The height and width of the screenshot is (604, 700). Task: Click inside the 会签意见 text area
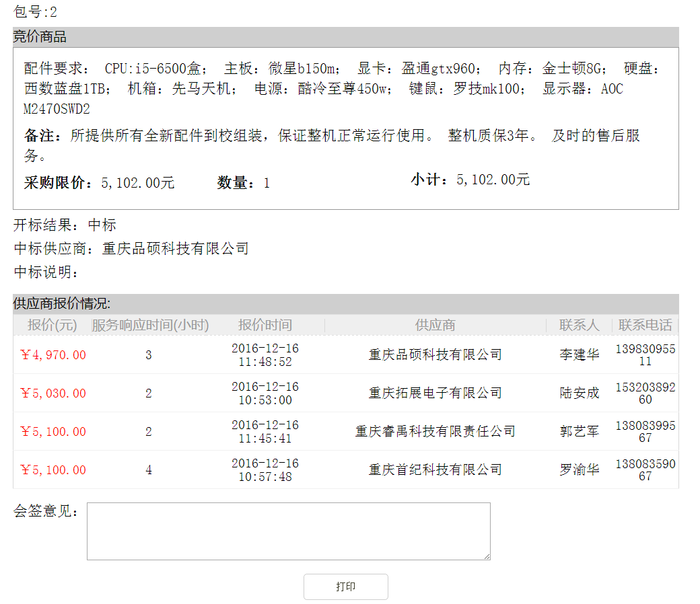click(x=288, y=531)
